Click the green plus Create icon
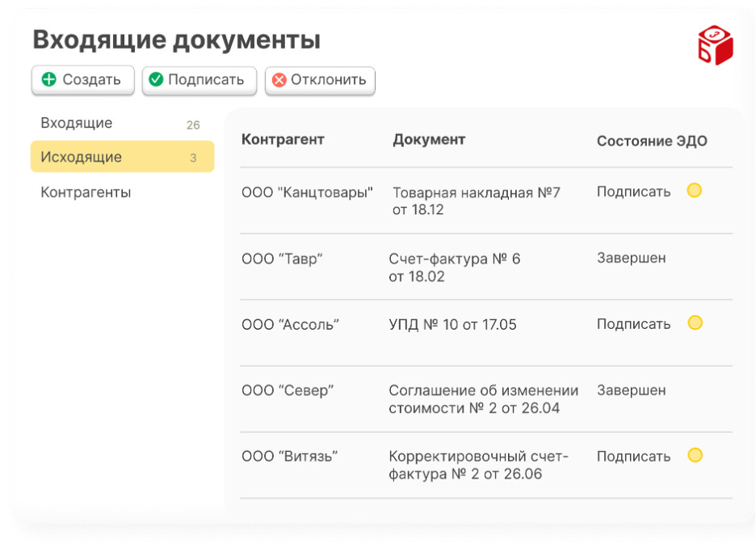 point(49,80)
